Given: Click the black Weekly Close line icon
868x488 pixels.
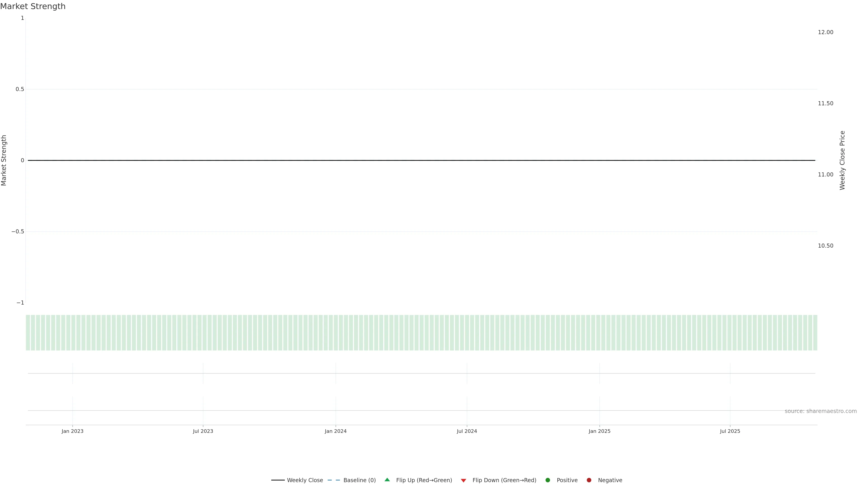Looking at the screenshot, I should pyautogui.click(x=278, y=480).
